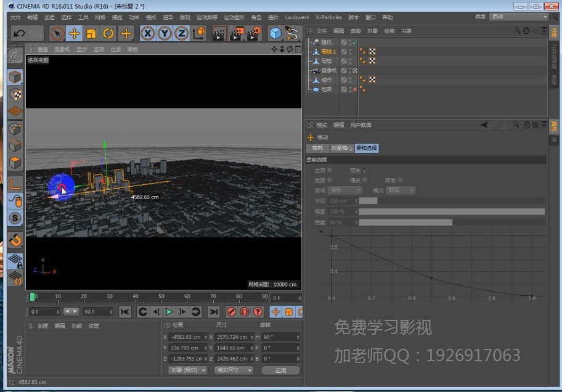Viewport: 562px width, 392px height.
Task: Toggle the X axis lock
Action: (x=147, y=34)
